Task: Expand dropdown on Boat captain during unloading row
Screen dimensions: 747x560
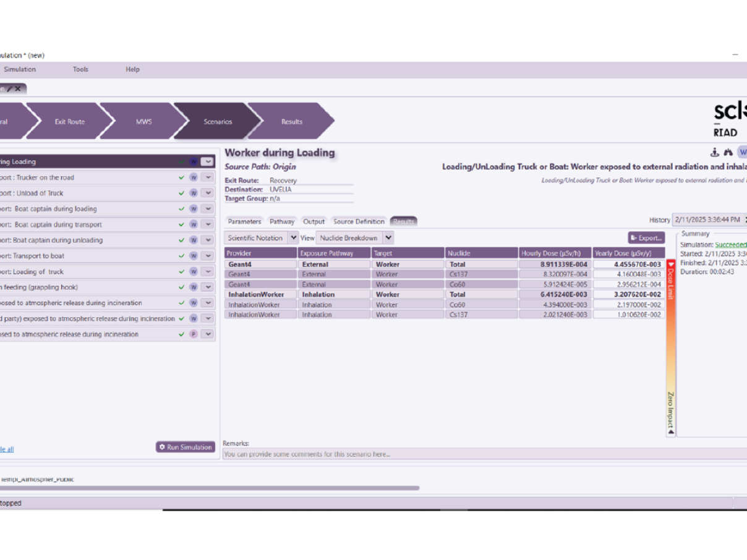Action: 208,240
